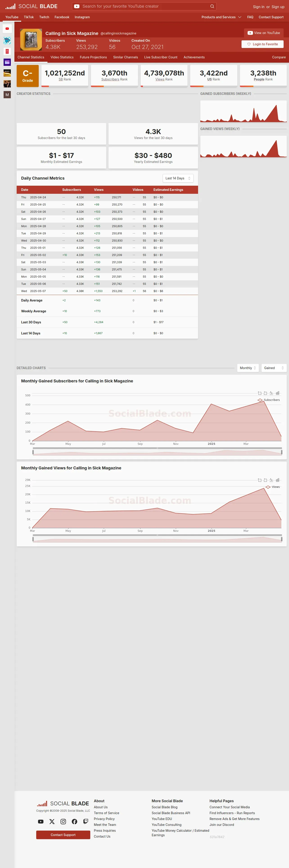Open the Twitch icon in footer
The image size is (289, 868).
click(x=86, y=822)
